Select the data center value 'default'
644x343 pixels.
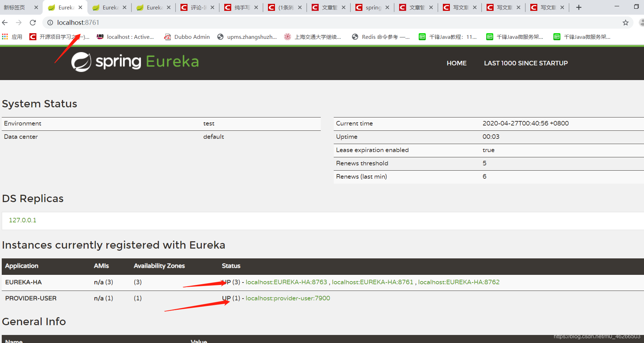tap(214, 137)
